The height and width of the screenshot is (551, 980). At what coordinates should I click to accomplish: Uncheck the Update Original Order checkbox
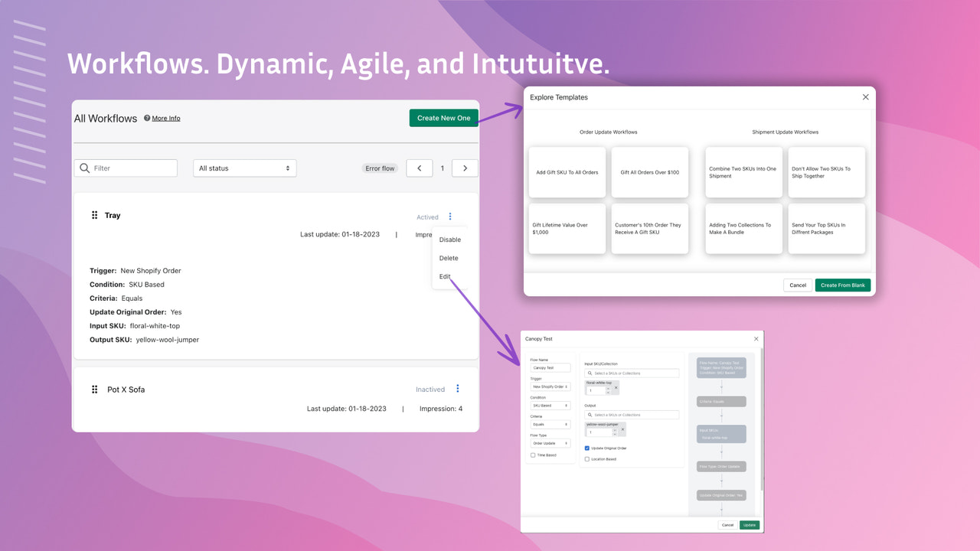click(586, 448)
